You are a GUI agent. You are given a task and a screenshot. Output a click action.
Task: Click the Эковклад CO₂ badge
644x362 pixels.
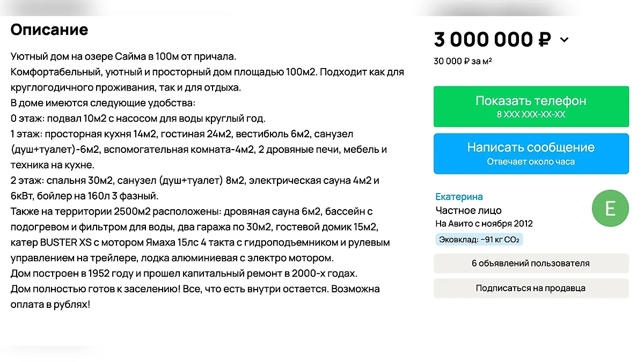click(x=478, y=239)
